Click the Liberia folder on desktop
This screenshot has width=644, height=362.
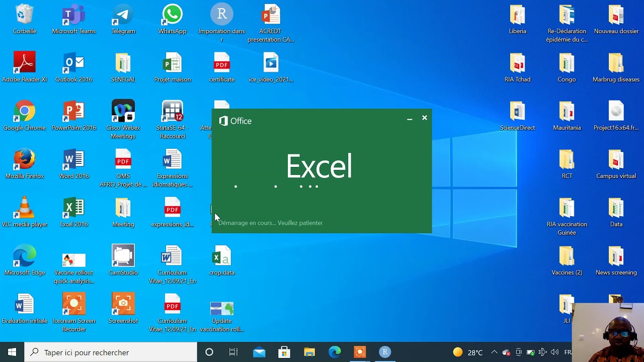coord(518,20)
